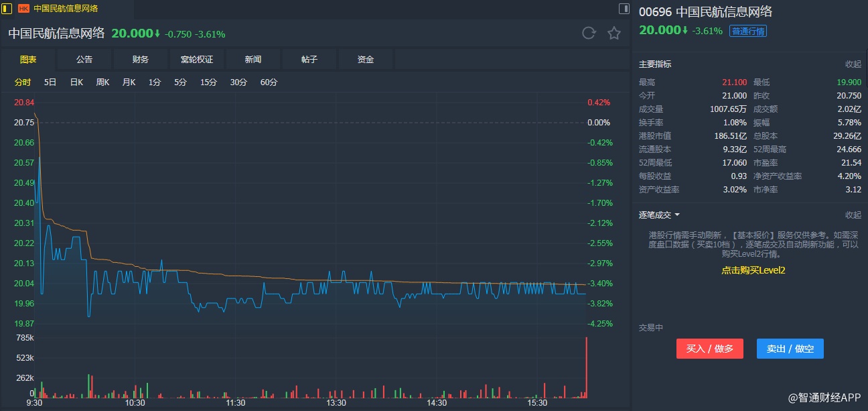Click the 1007.65万 volume value
This screenshot has width=868, height=411.
click(728, 109)
